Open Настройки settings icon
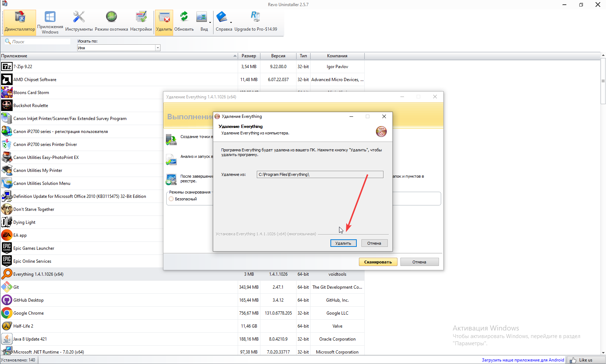The height and width of the screenshot is (364, 606). 141,22
